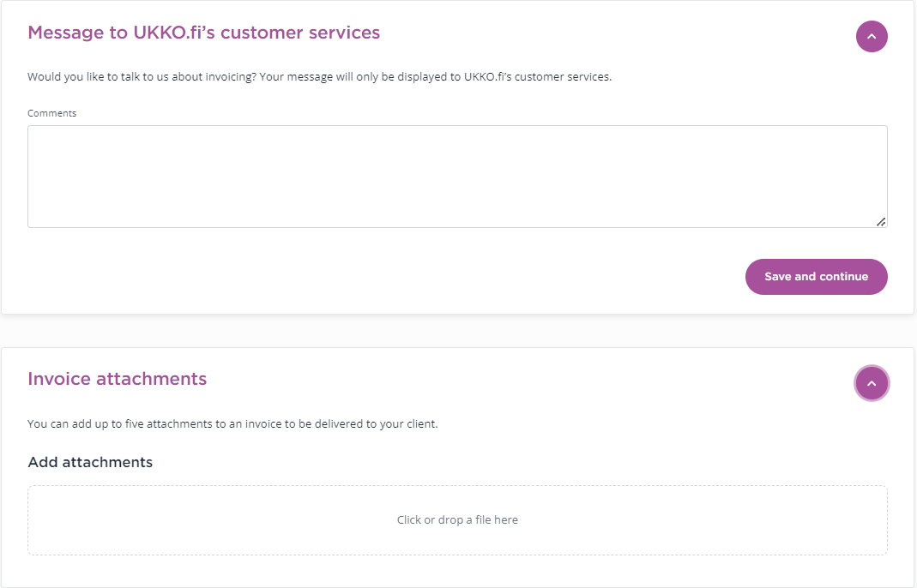Click the Message to UKKO.fi's heading
The width and height of the screenshot is (917, 588).
203,32
